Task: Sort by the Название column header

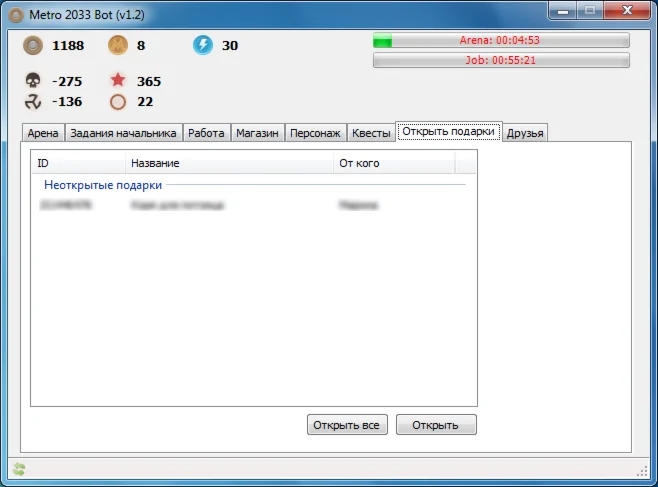Action: (229, 163)
